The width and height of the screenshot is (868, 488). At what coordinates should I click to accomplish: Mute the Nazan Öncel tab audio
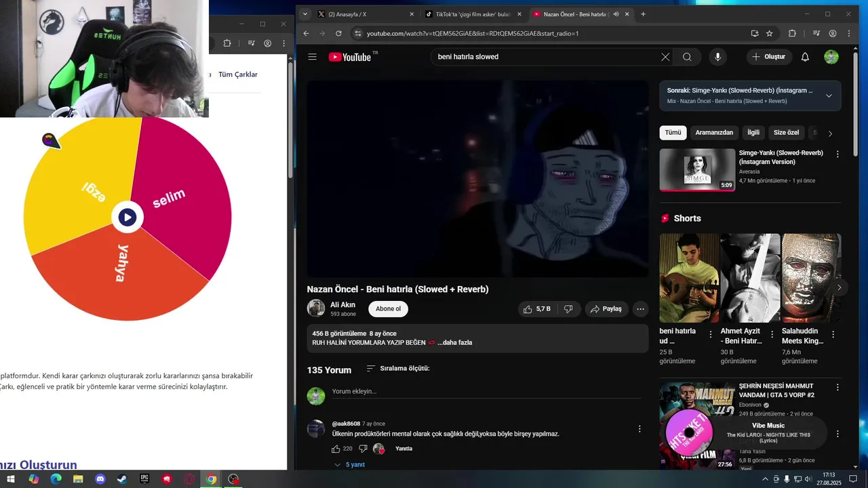coord(616,14)
